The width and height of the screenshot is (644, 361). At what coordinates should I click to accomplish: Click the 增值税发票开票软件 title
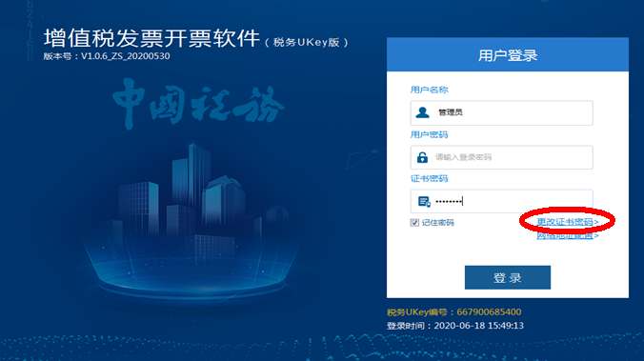[x=152, y=39]
